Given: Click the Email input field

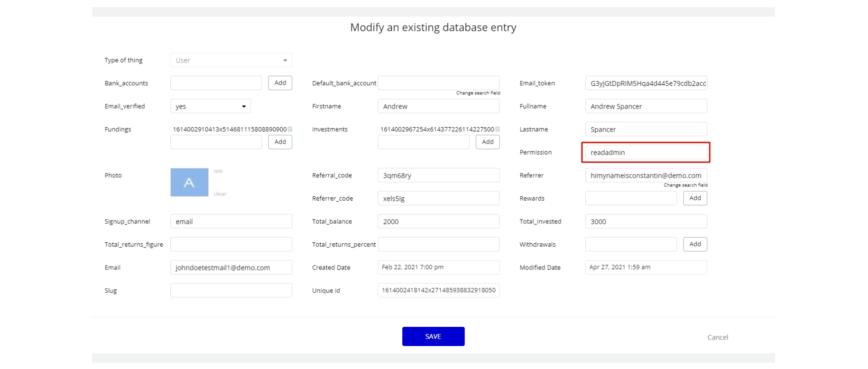Looking at the screenshot, I should pos(231,268).
